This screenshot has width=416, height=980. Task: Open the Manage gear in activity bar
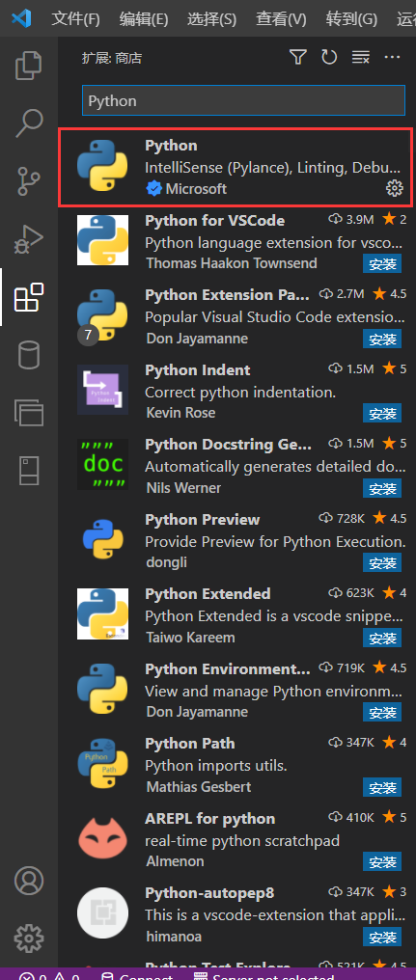coord(29,939)
